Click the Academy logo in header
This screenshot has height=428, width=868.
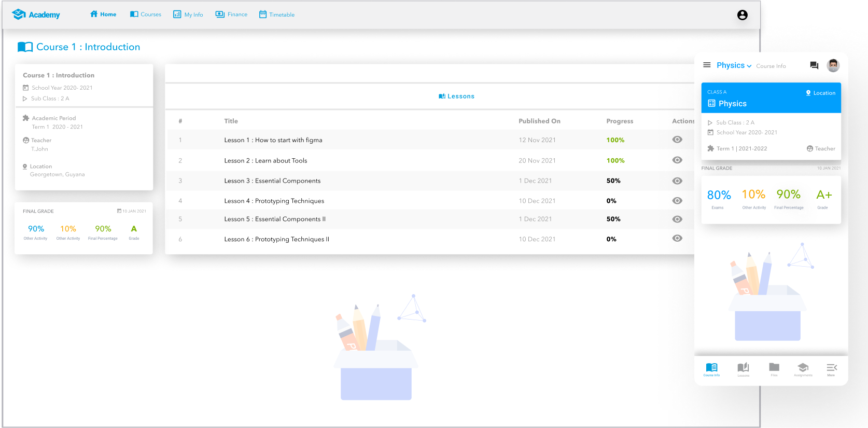click(36, 15)
